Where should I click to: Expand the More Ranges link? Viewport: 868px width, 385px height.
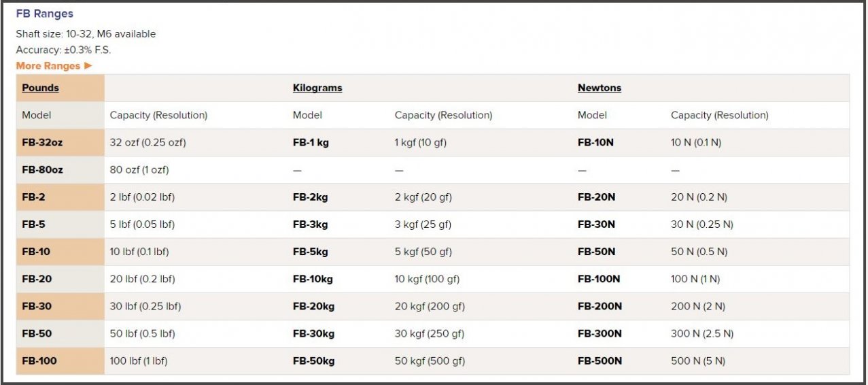coord(54,66)
